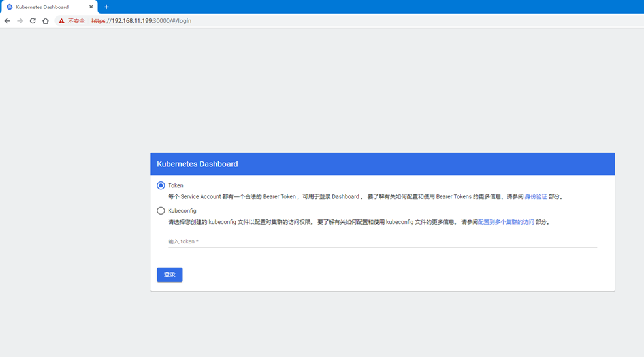Select the Kubernetes Dashboard browser tab
This screenshot has width=644, height=357.
point(49,7)
